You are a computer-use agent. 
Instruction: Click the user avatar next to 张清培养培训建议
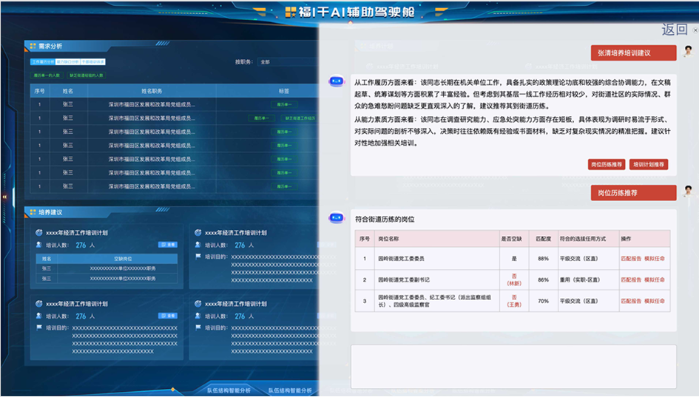pos(688,51)
